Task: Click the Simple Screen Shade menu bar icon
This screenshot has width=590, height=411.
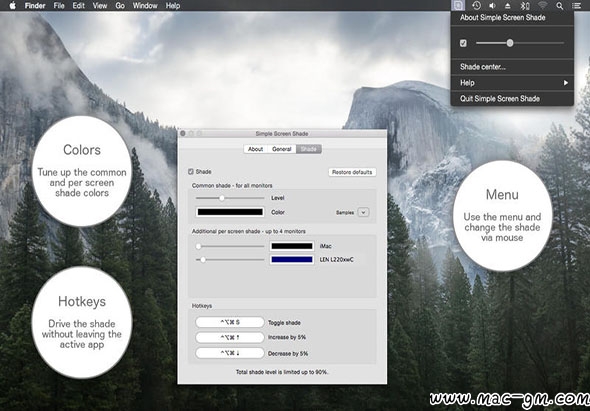Action: tap(458, 6)
